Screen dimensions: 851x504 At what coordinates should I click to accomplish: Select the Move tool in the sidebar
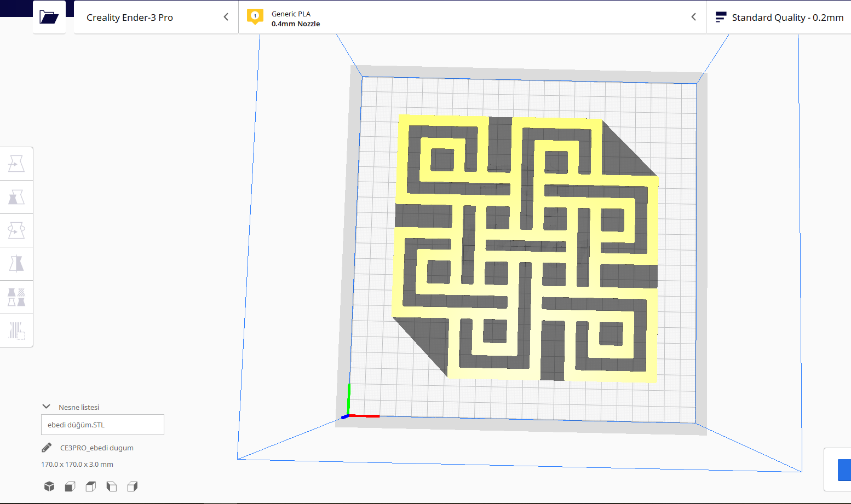[x=16, y=164]
